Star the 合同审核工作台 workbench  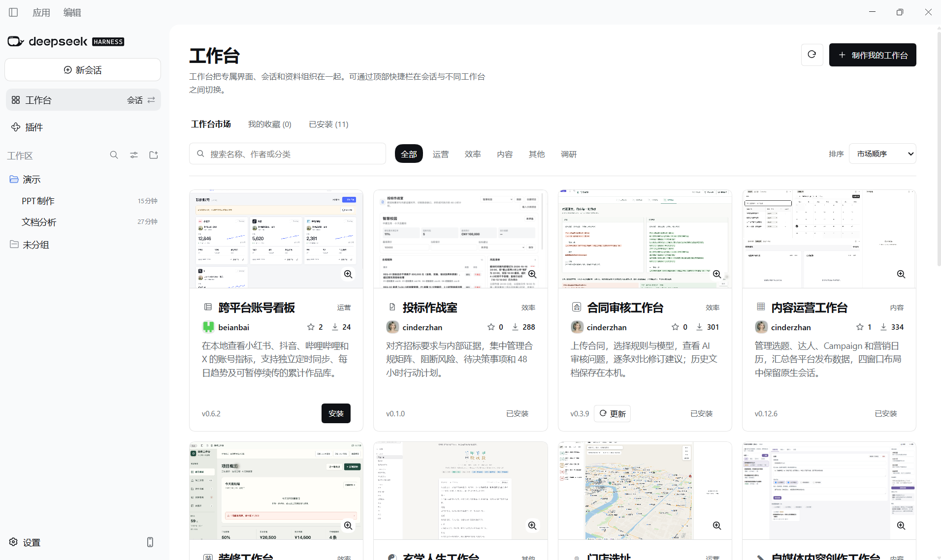[x=675, y=327]
